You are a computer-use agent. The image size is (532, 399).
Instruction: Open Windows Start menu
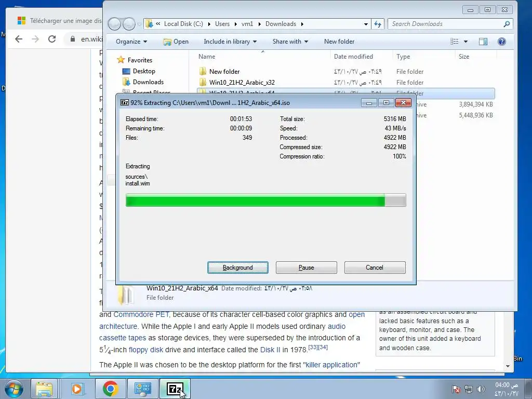pos(14,389)
